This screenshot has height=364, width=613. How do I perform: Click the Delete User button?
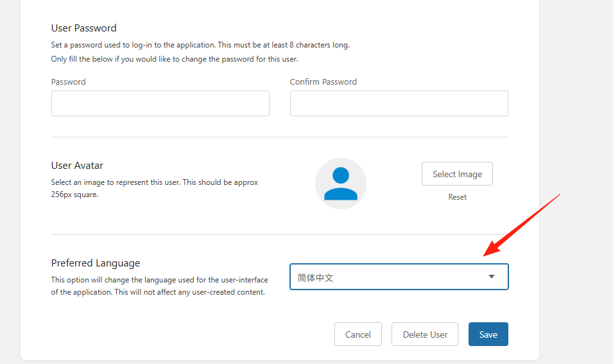pos(425,334)
